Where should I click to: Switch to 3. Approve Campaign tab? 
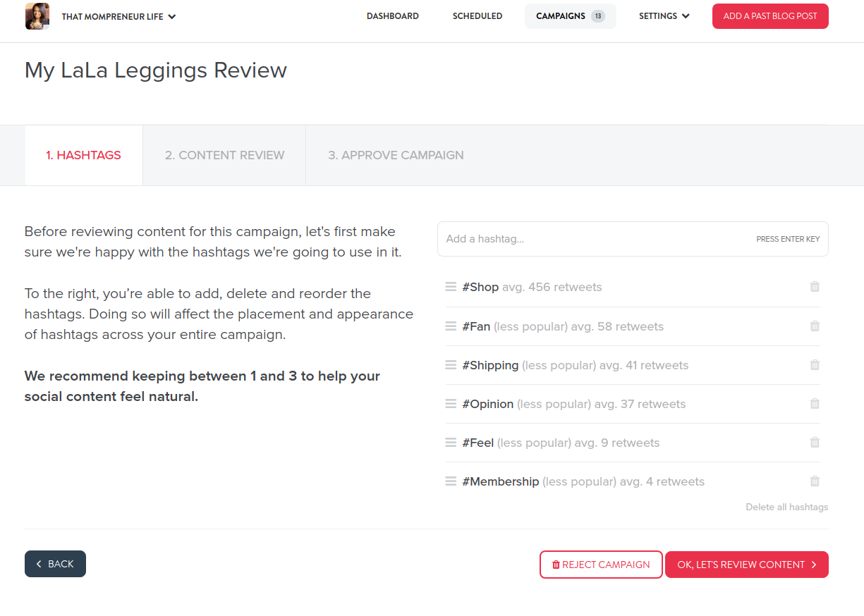[396, 155]
